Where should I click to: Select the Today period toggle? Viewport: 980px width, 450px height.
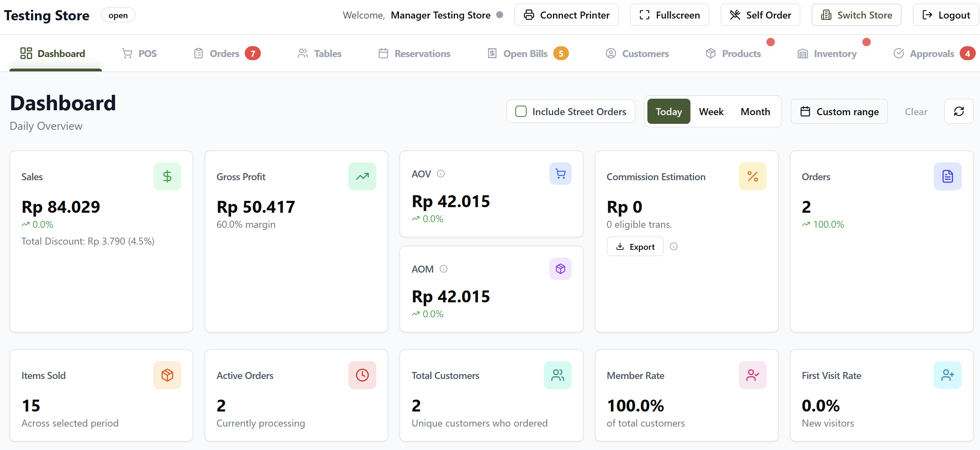pos(668,111)
